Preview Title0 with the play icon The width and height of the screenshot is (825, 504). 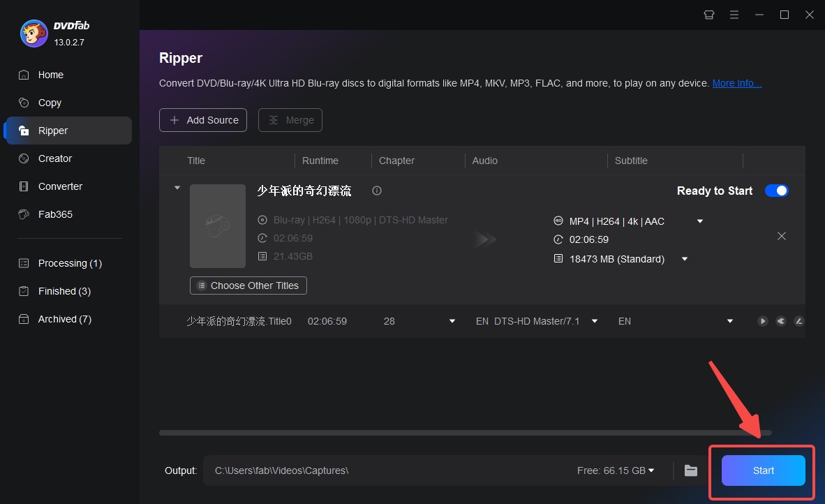762,321
